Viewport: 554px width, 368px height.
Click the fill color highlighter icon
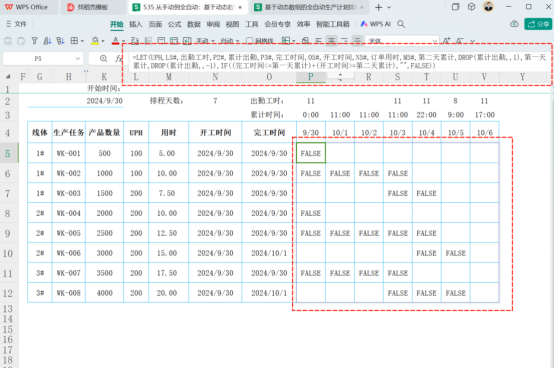tap(95, 41)
